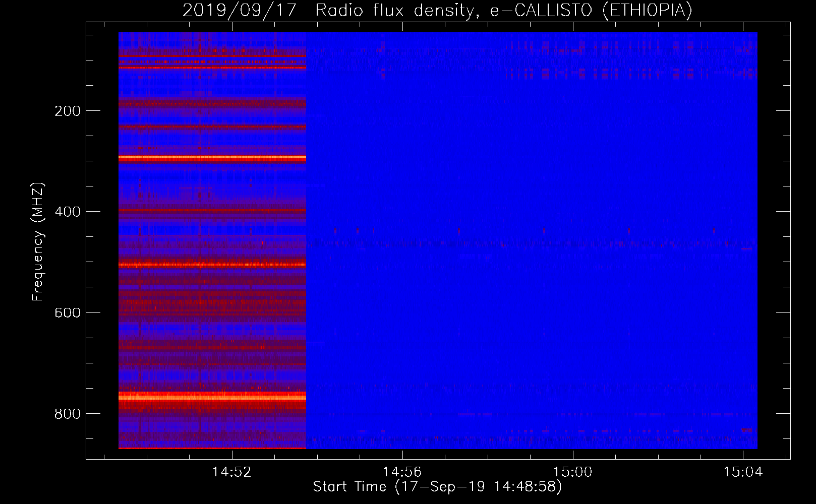Viewport: 816px width, 504px height.
Task: Click the 14:56 time tick label
Action: [402, 472]
